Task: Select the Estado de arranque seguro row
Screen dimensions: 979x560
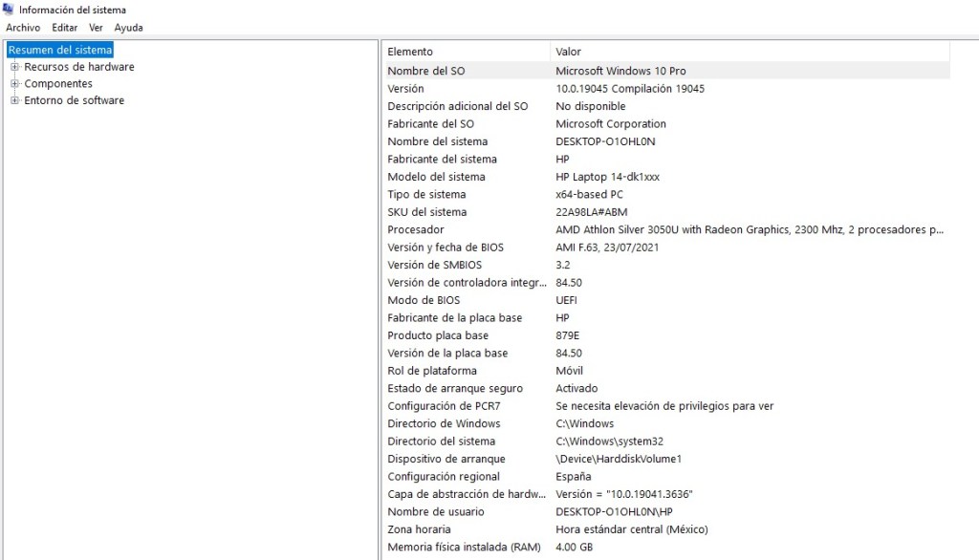Action: coord(454,388)
